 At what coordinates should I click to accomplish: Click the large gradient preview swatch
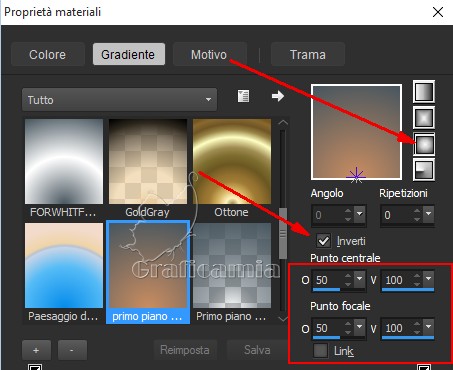click(x=356, y=132)
